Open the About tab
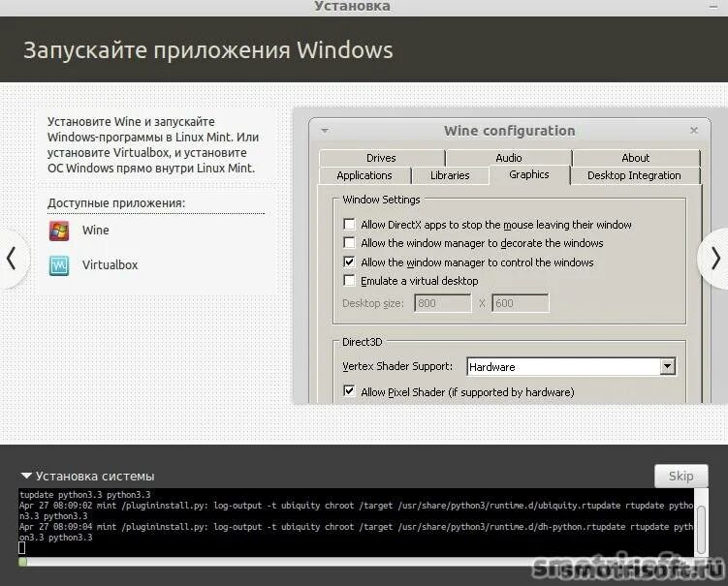This screenshot has height=586, width=728. [x=636, y=158]
